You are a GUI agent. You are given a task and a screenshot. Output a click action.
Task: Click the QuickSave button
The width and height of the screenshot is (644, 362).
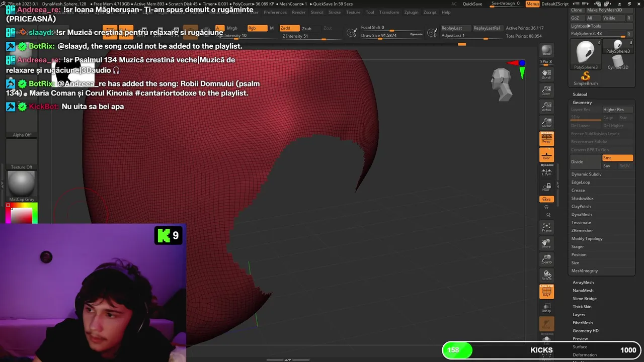point(472,4)
